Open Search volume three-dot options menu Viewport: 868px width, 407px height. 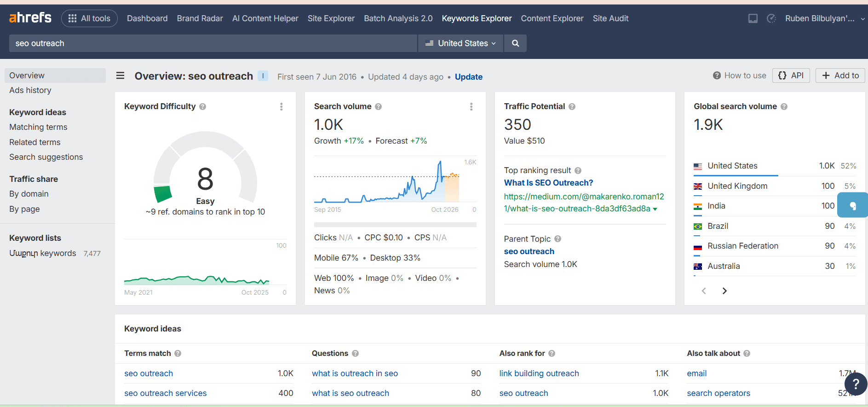pos(471,107)
